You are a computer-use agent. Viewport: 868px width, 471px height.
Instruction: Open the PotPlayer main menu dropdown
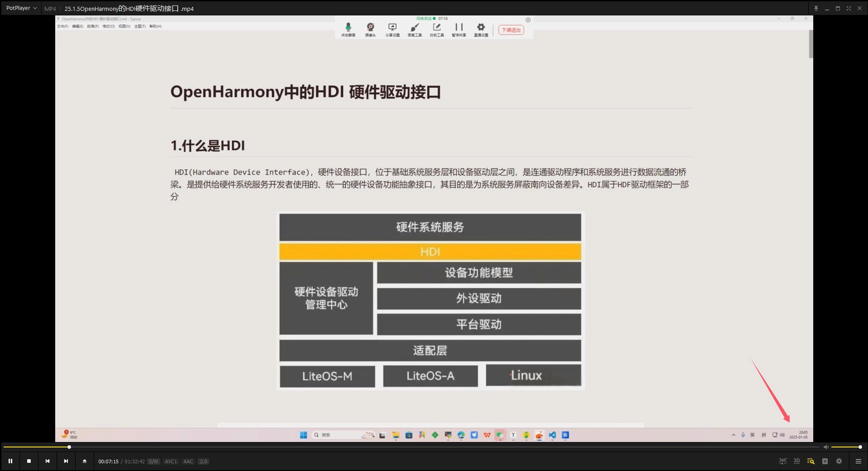coord(20,8)
